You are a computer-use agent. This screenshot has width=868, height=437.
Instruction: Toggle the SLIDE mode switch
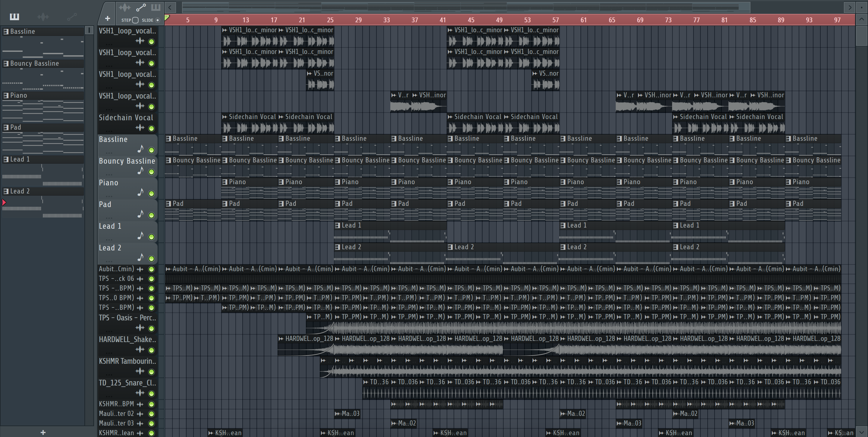coord(157,20)
